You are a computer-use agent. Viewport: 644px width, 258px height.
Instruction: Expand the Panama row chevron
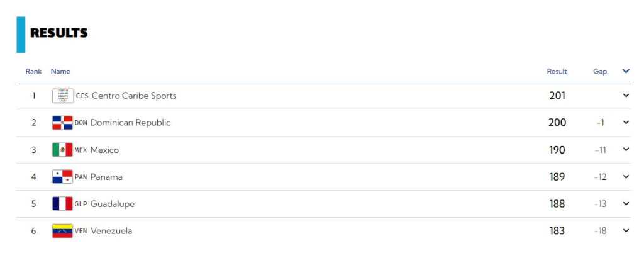click(626, 177)
